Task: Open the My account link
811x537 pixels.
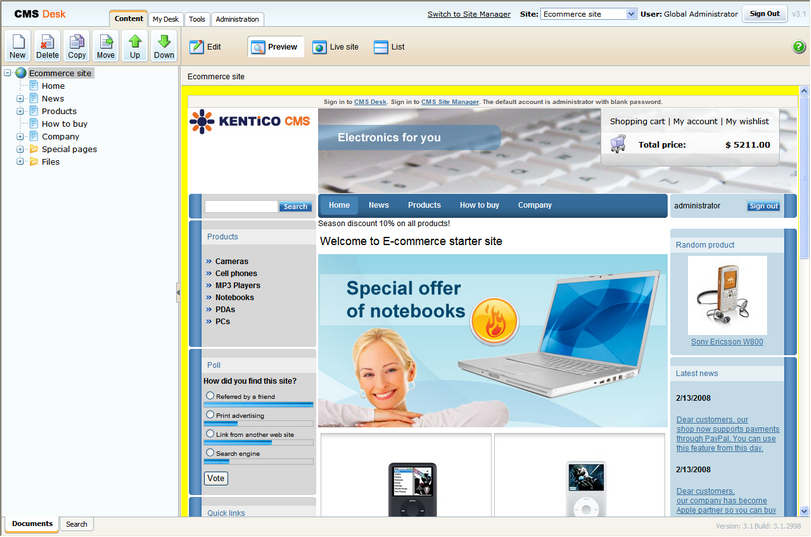Action: [x=695, y=121]
